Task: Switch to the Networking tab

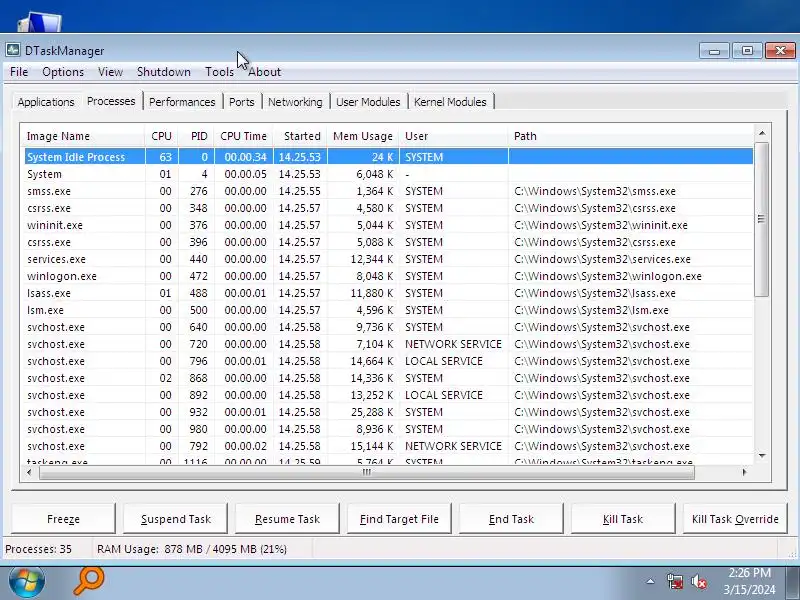Action: tap(295, 102)
